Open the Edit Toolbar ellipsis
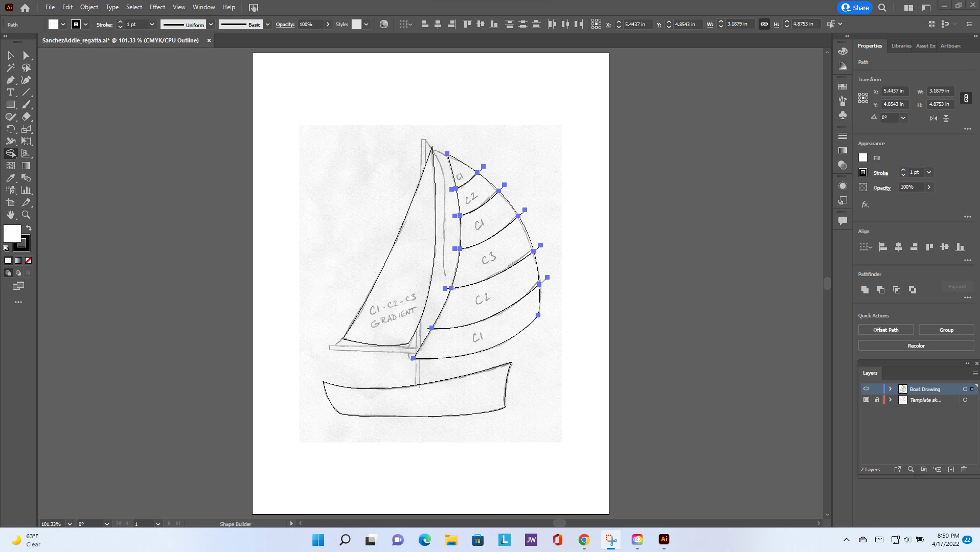 pos(18,302)
